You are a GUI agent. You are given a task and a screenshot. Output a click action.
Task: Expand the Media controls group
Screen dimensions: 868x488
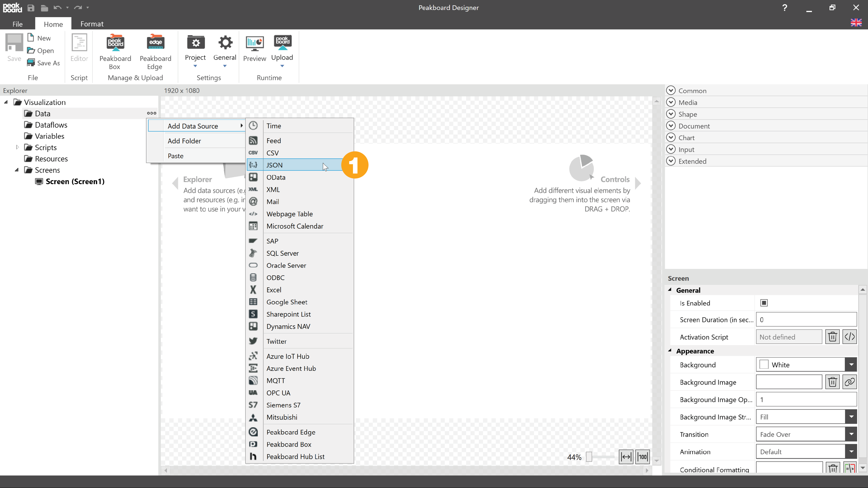671,102
